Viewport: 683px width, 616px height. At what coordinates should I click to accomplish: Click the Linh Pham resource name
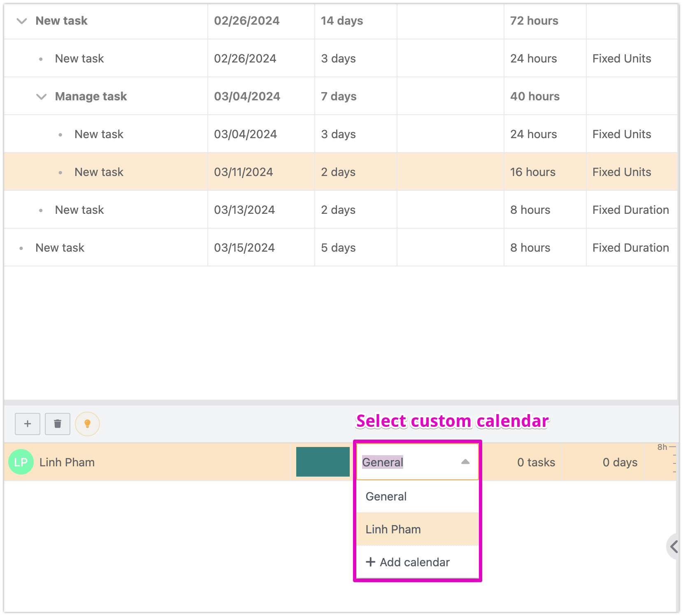point(67,462)
